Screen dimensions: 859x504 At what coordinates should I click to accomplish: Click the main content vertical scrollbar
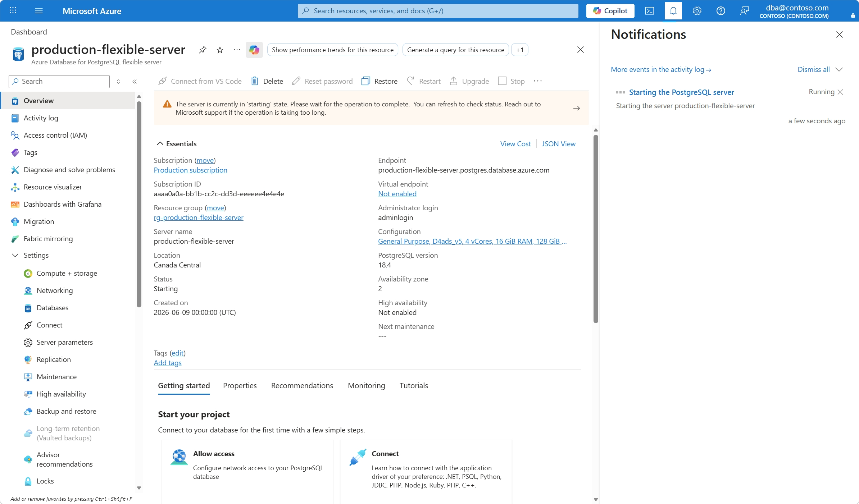[x=596, y=229]
